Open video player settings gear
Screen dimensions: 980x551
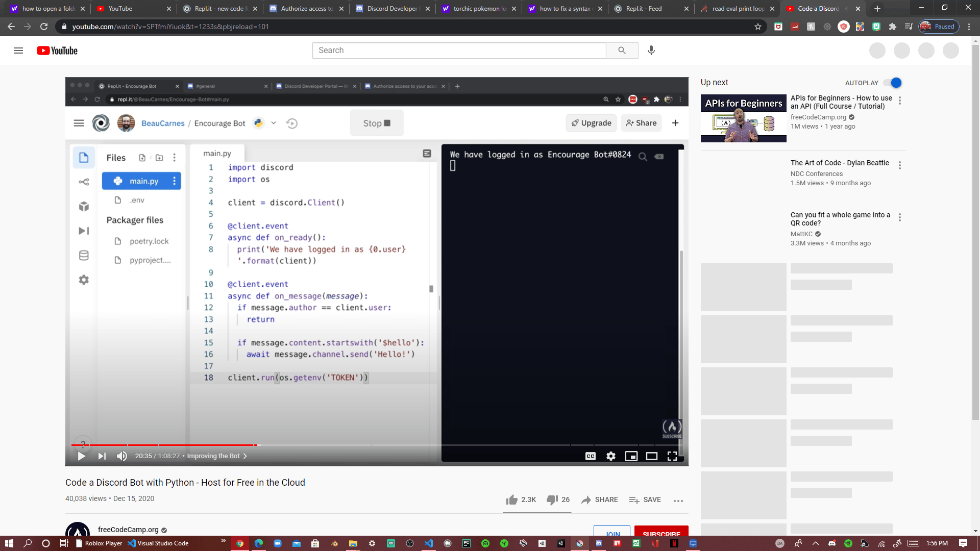point(611,456)
